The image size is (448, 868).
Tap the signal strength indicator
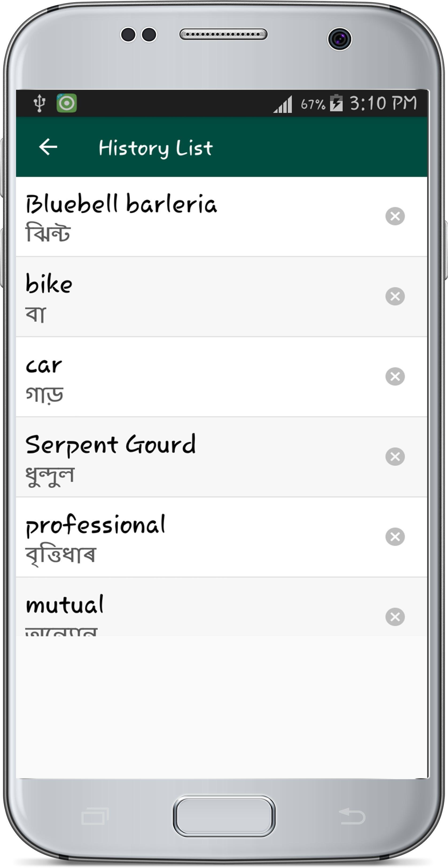pyautogui.click(x=283, y=104)
